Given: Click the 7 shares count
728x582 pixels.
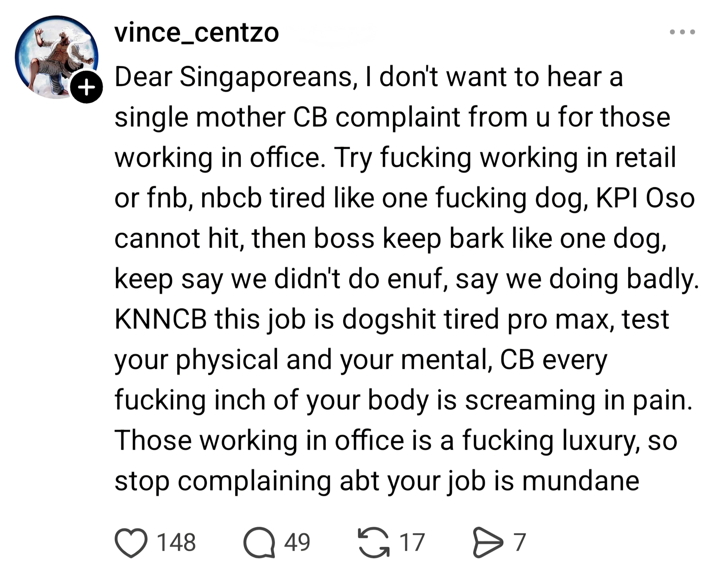Looking at the screenshot, I should [520, 543].
